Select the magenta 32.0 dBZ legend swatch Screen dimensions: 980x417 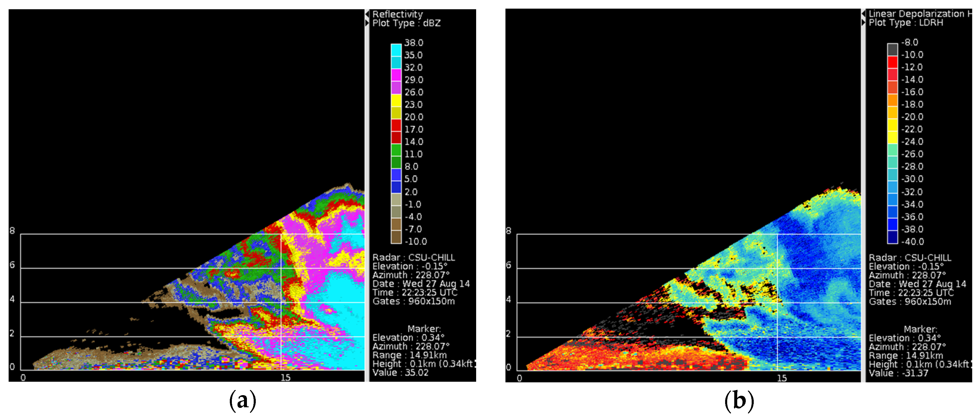pos(396,75)
